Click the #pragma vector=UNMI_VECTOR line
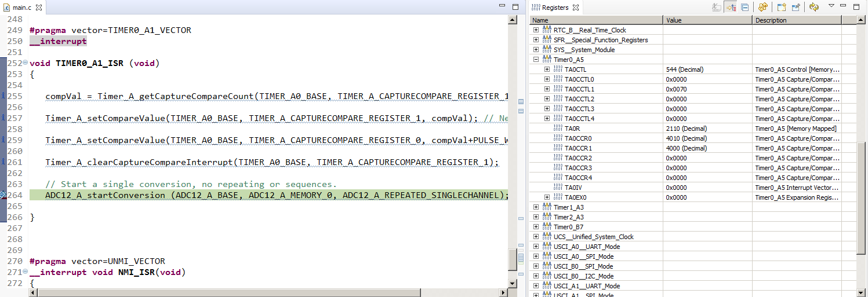The width and height of the screenshot is (868, 297). pyautogui.click(x=97, y=261)
